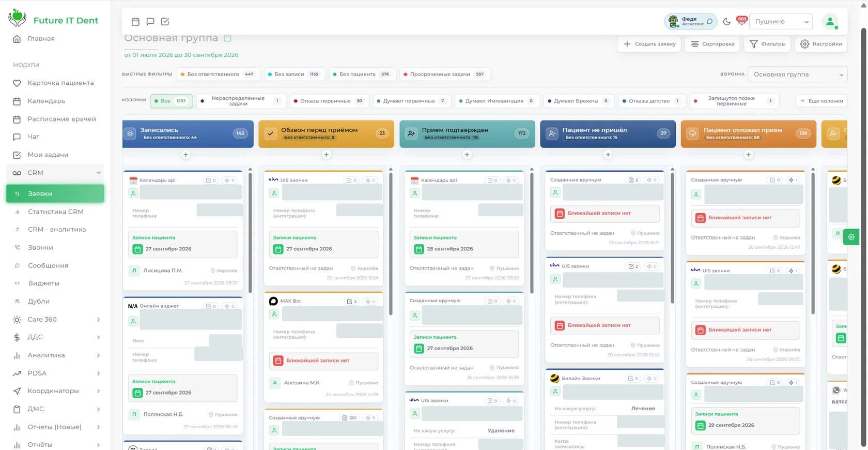Click the page vertical scrollbar
This screenshot has height=450, width=868.
[863, 238]
